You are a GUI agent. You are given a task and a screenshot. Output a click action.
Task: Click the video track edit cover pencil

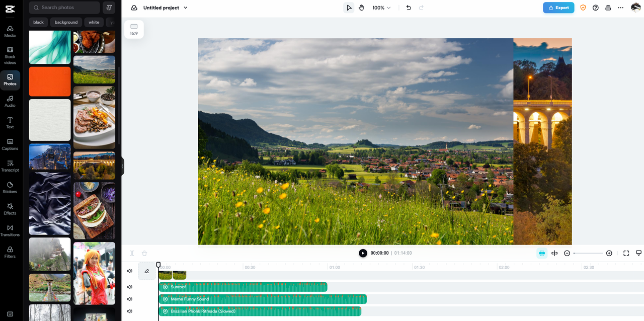click(x=147, y=271)
